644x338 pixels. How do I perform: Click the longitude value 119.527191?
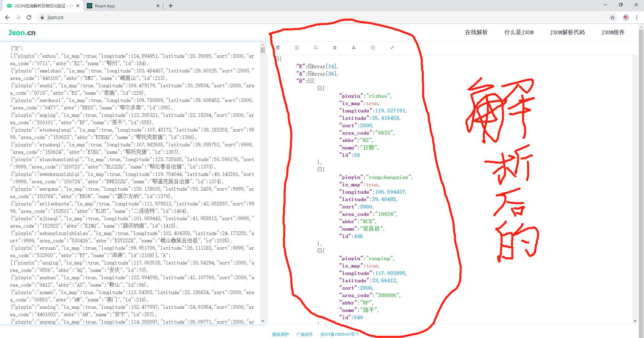click(x=390, y=111)
